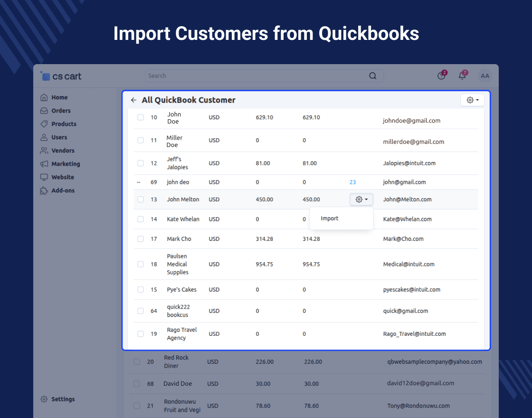Click the Website monitor icon

pyautogui.click(x=44, y=177)
